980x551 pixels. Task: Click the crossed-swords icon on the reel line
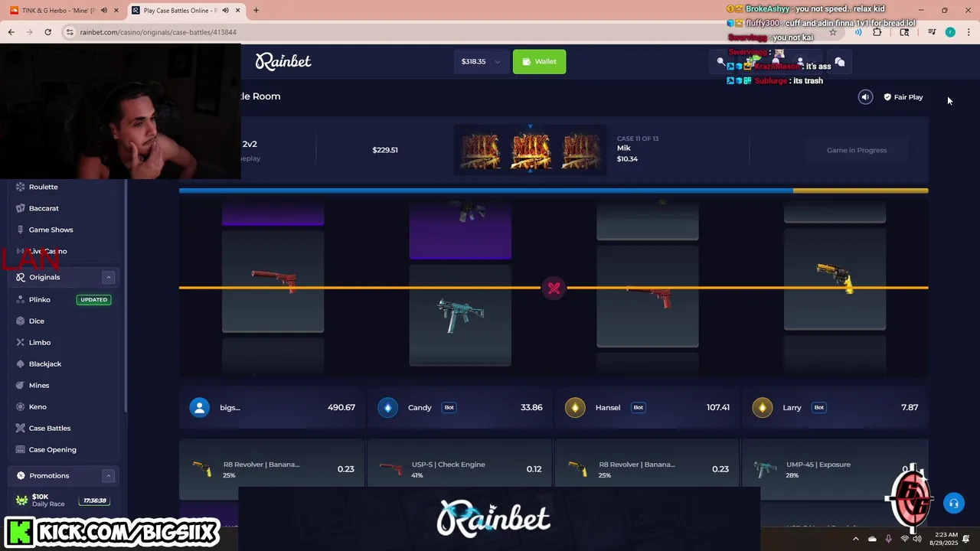[x=554, y=288]
